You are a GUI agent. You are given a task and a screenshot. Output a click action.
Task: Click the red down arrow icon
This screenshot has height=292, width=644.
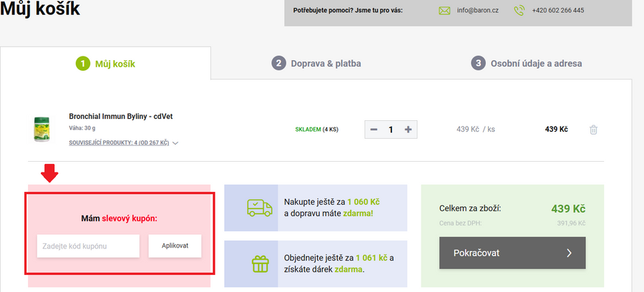[x=49, y=174]
